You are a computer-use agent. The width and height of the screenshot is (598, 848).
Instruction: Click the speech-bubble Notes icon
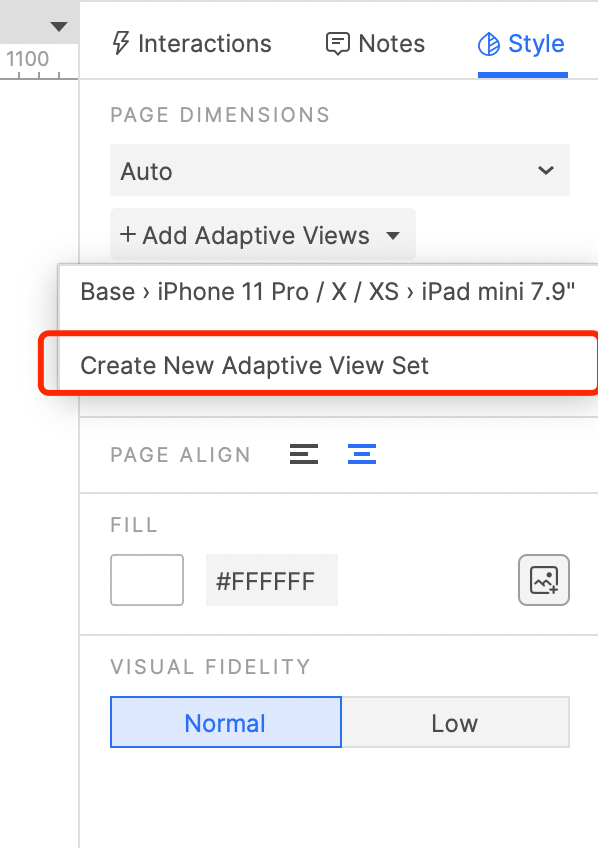pyautogui.click(x=337, y=44)
